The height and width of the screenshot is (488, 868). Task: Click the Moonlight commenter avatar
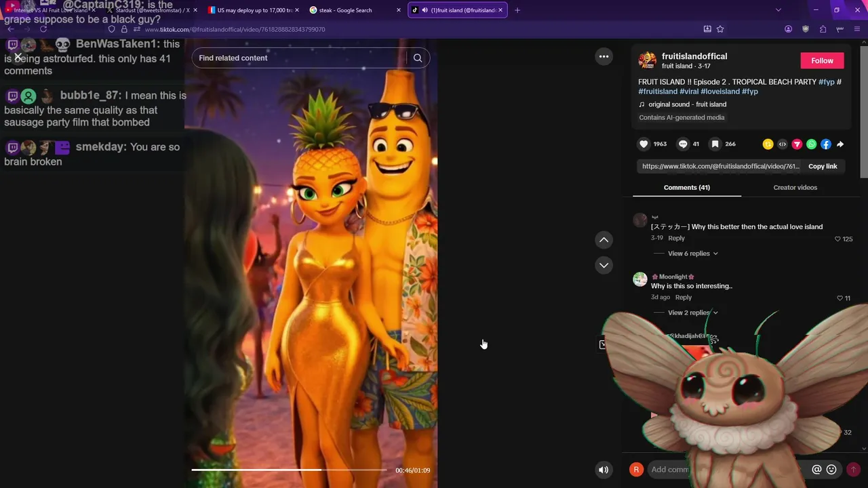click(x=639, y=279)
